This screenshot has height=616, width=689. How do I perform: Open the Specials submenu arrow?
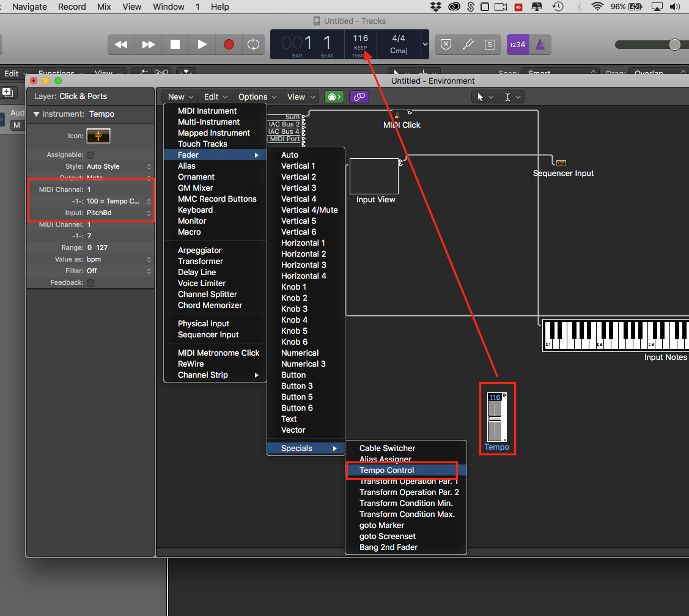[335, 448]
